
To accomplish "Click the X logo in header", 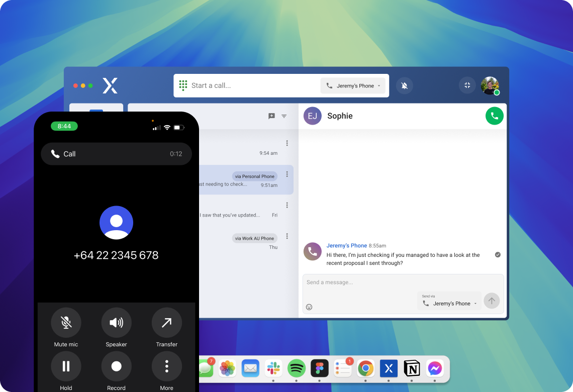I will point(110,85).
